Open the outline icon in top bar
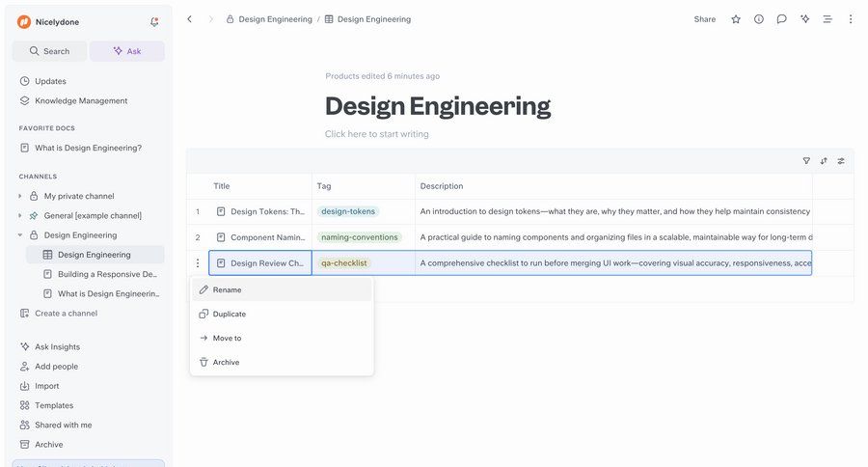The width and height of the screenshot is (868, 467). click(827, 19)
